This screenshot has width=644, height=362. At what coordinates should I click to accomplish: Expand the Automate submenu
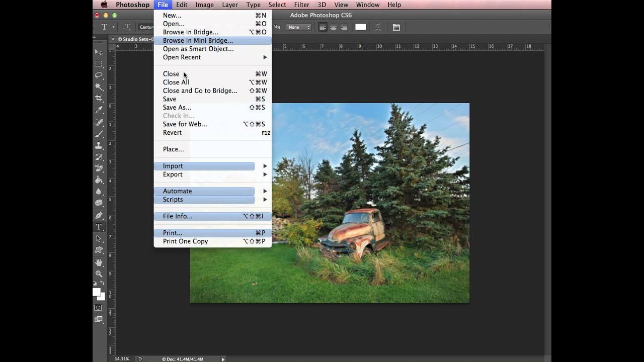(212, 191)
